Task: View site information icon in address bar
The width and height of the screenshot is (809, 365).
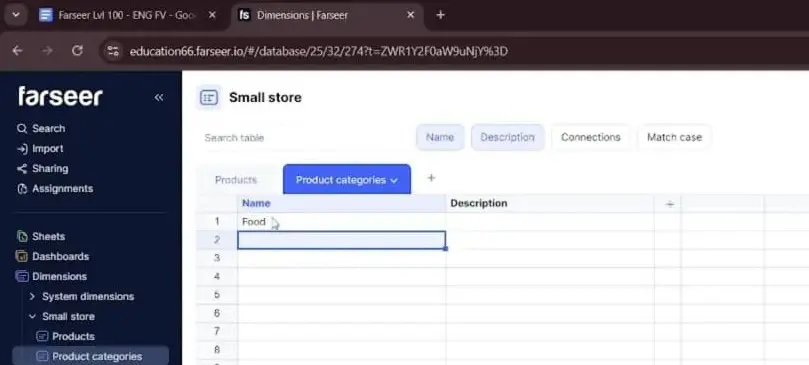Action: coord(112,51)
